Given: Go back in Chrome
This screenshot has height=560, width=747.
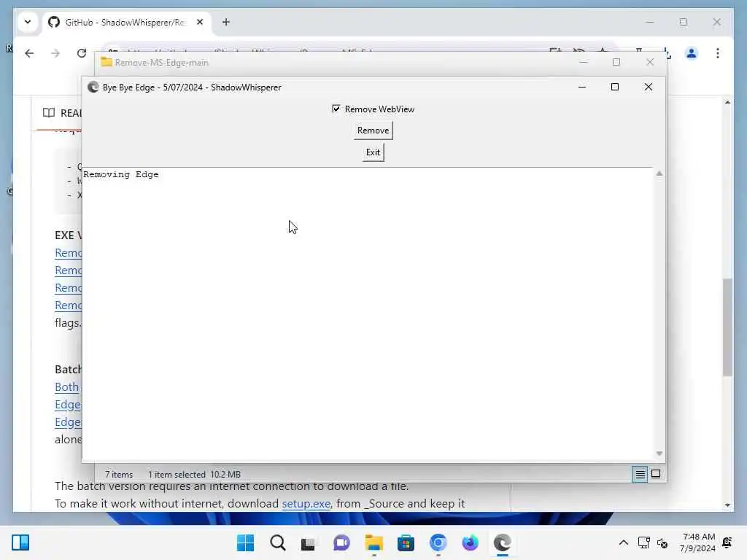Looking at the screenshot, I should tap(29, 53).
